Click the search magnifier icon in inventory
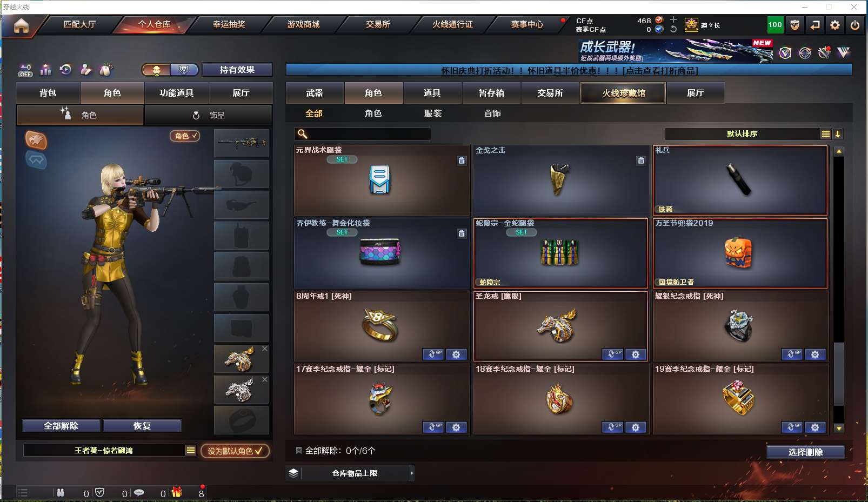 click(303, 134)
